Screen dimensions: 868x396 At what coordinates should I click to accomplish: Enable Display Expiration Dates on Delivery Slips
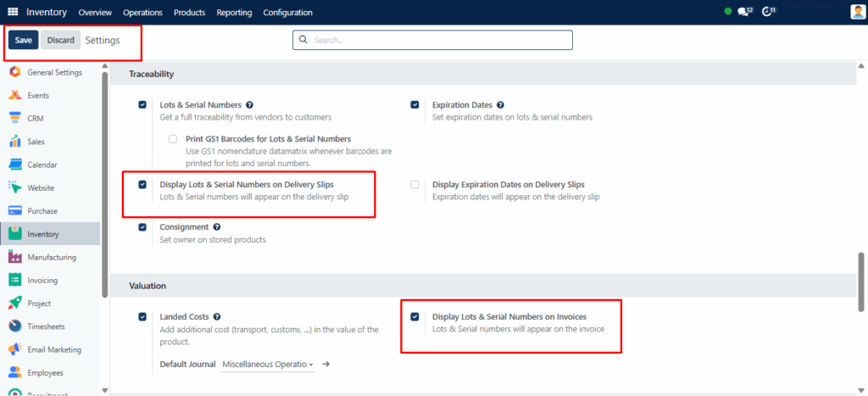coord(415,184)
